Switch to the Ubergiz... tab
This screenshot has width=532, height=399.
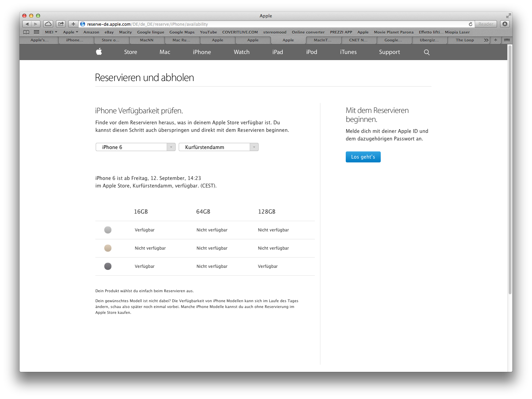[429, 40]
